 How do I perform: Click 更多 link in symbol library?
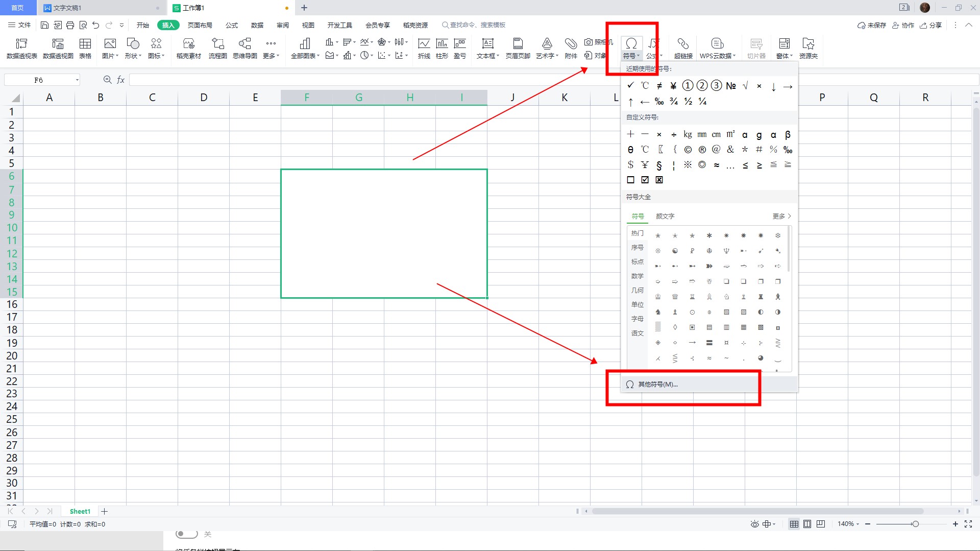click(781, 216)
